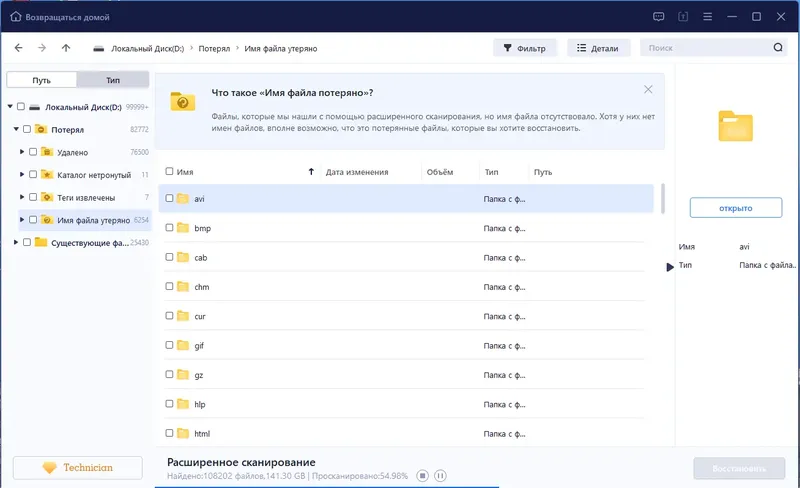Go up one level with up arrow
The width and height of the screenshot is (800, 488).
pos(66,48)
